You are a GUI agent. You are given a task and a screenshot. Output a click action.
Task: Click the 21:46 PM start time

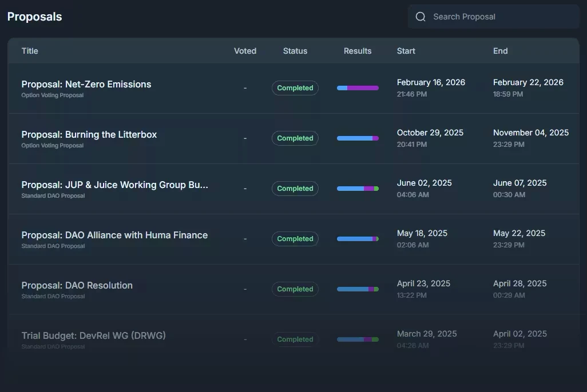412,94
